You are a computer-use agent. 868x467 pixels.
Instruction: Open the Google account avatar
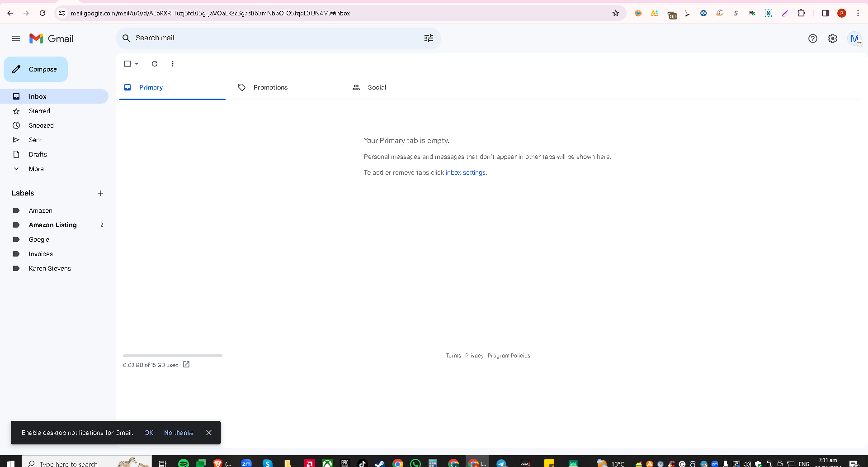tap(855, 38)
